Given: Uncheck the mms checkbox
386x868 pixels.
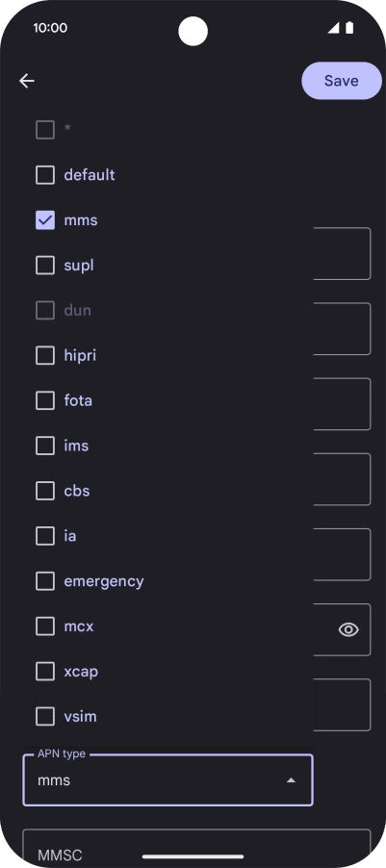Looking at the screenshot, I should 45,220.
